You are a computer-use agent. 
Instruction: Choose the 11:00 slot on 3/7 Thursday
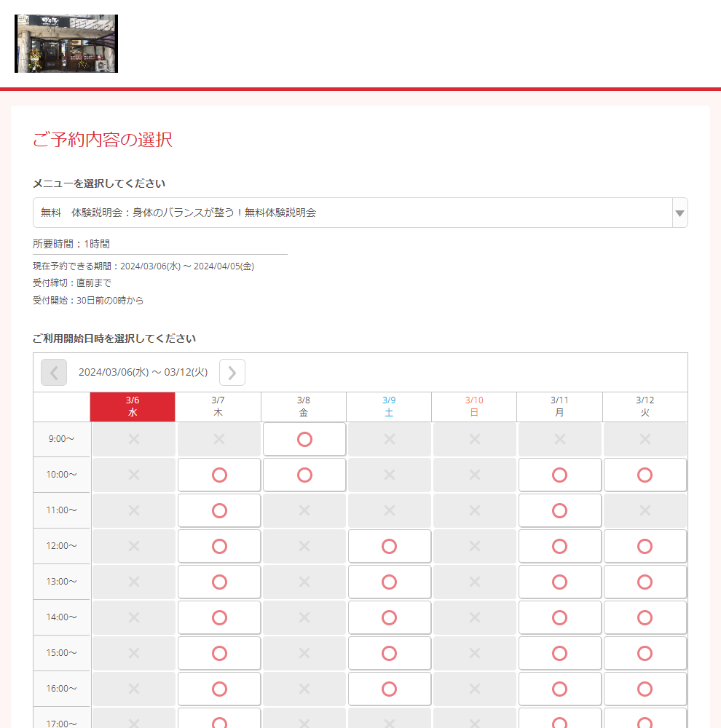point(219,510)
